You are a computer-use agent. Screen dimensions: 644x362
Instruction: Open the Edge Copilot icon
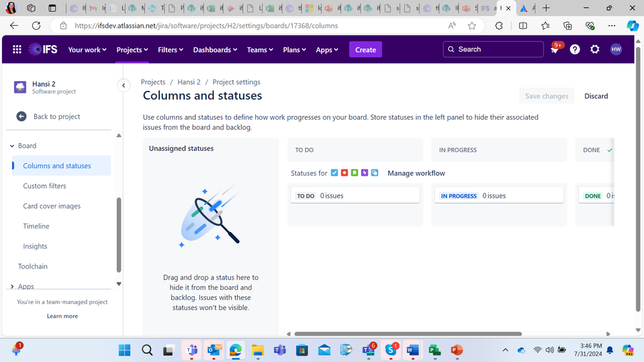[632, 26]
